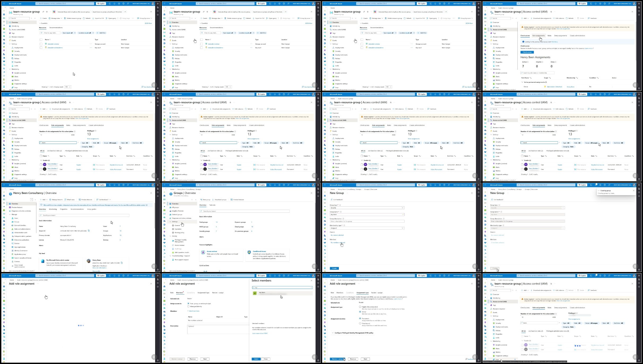Collapse the Manage section in Entra sidebar
Screen dimensions: 643x364
tap(10, 214)
